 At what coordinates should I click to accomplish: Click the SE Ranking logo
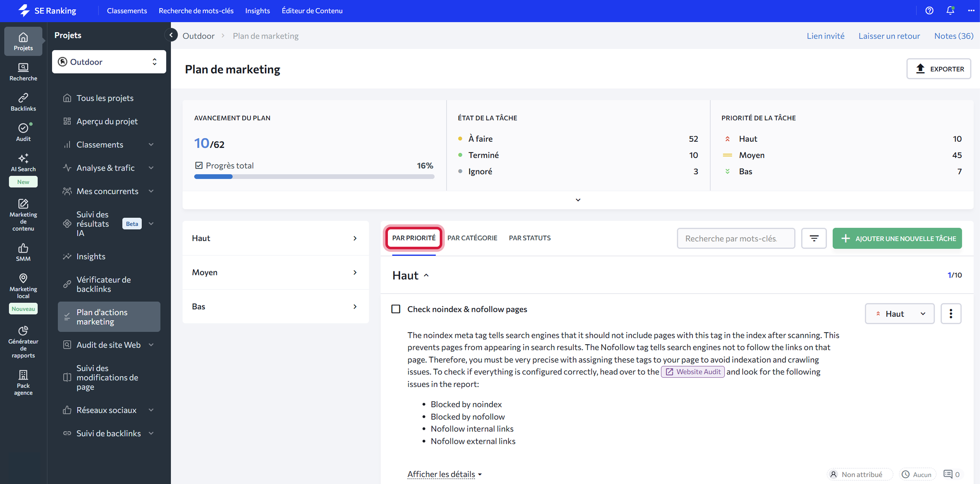(x=47, y=11)
